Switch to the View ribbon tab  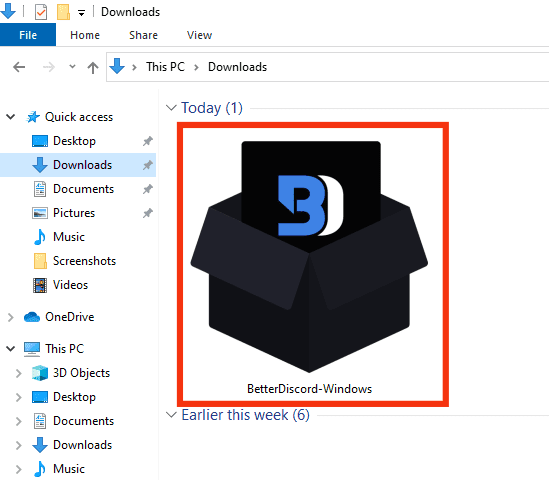tap(199, 35)
